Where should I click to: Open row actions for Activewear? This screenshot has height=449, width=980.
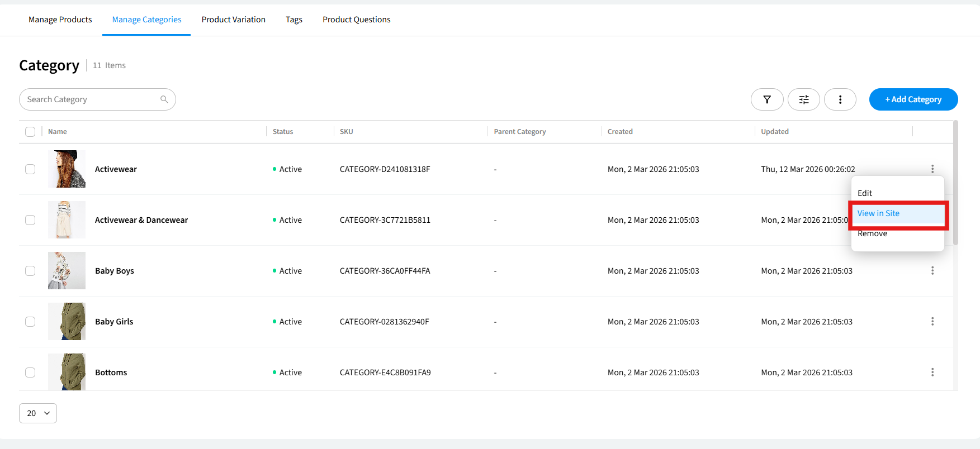point(932,169)
